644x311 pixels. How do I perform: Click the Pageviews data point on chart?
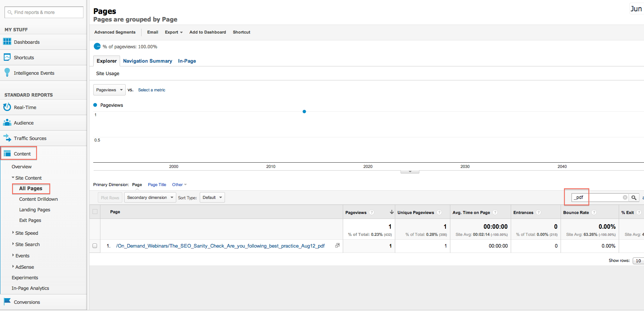click(x=304, y=111)
